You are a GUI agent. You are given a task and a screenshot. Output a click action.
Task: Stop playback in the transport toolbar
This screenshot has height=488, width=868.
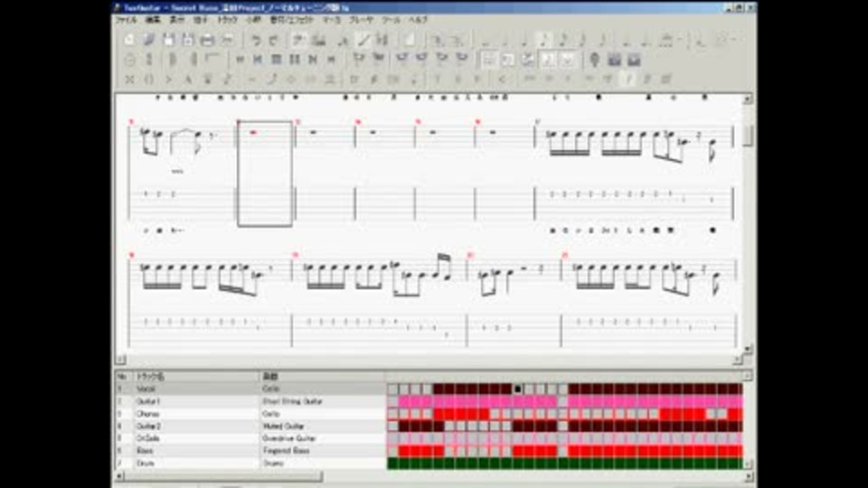point(277,60)
